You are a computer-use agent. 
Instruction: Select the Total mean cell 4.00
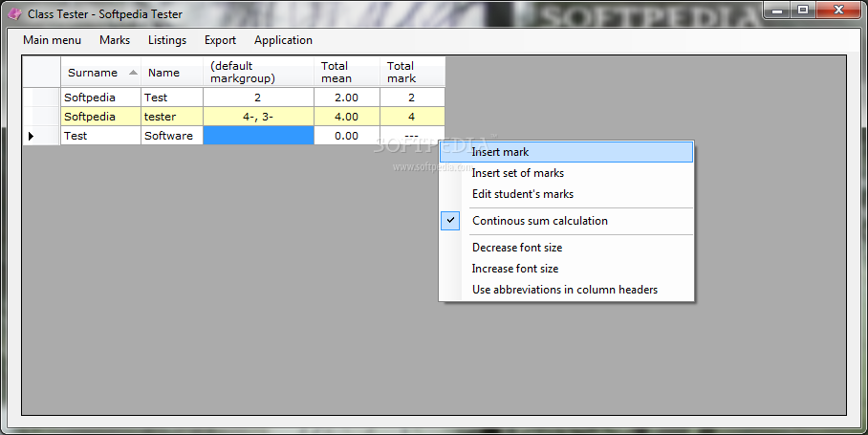347,117
